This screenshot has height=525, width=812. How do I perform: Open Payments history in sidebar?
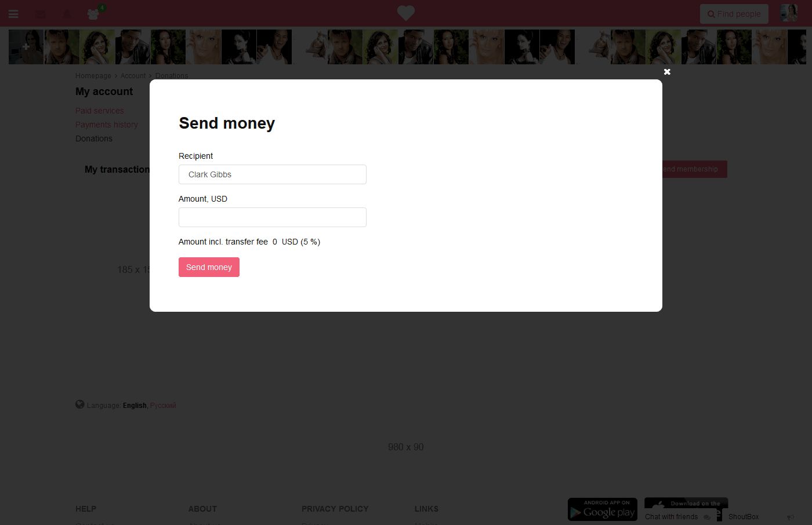(x=107, y=125)
